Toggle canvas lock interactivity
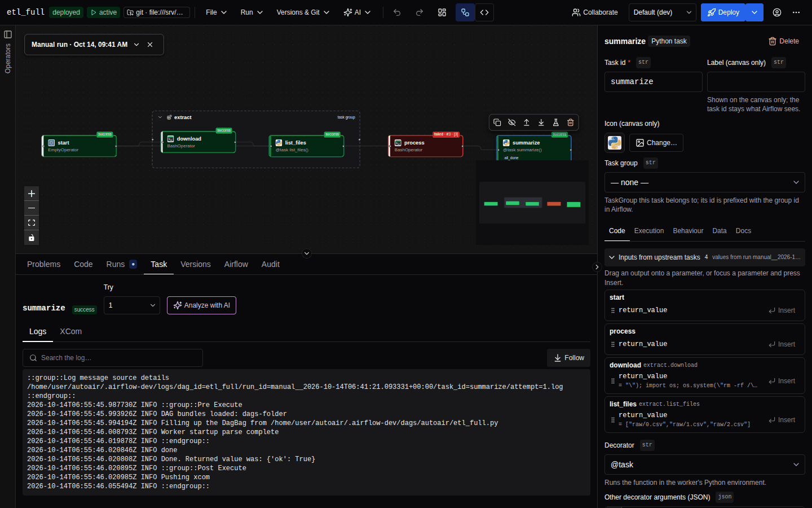Screen dimensions: 812x508 click(32, 238)
